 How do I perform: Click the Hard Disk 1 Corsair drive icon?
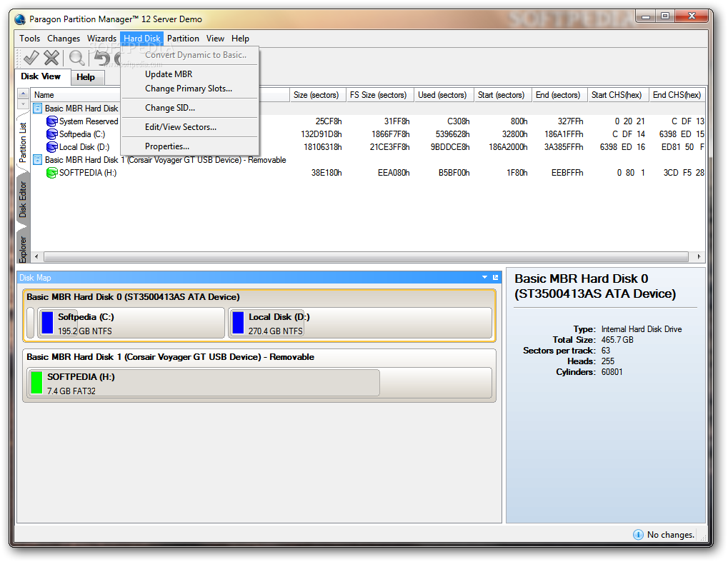pyautogui.click(x=38, y=160)
